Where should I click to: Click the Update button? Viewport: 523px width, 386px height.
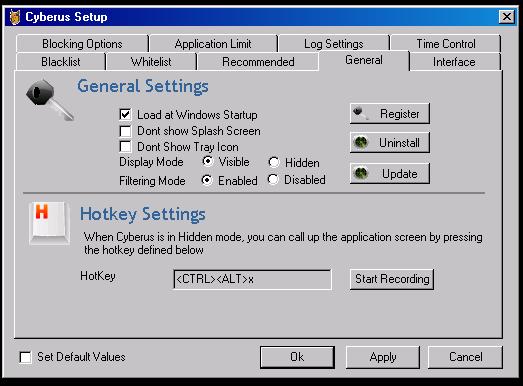point(390,173)
